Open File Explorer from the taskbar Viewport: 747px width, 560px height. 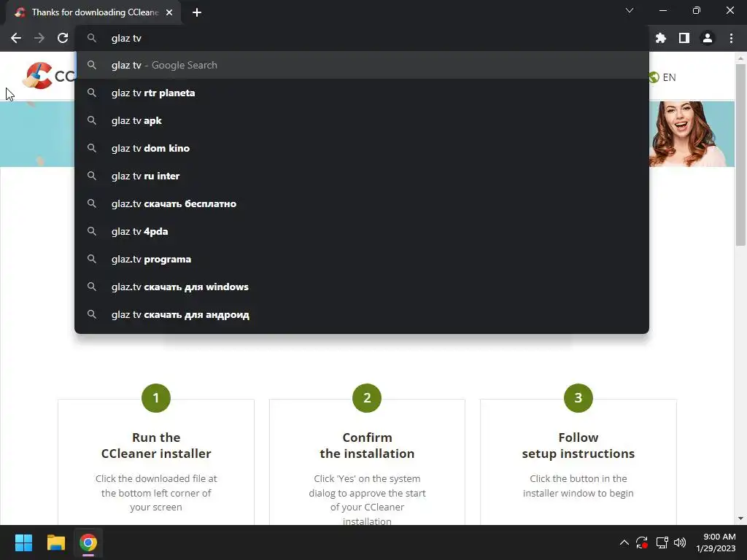(55, 542)
